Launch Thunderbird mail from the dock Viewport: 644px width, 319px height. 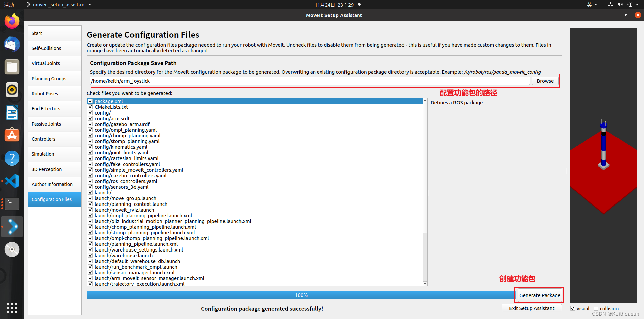(12, 44)
